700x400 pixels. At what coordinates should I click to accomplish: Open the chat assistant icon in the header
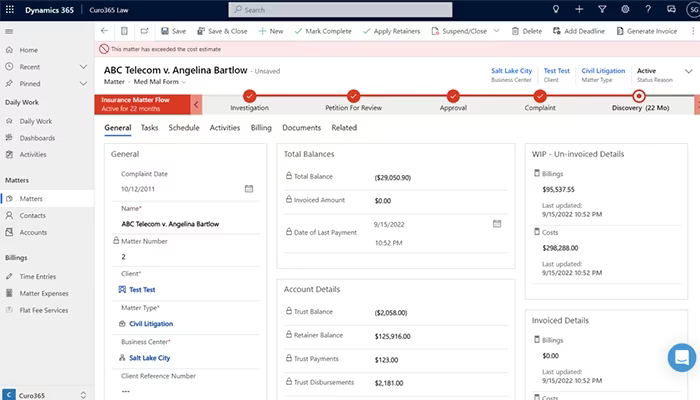click(671, 9)
